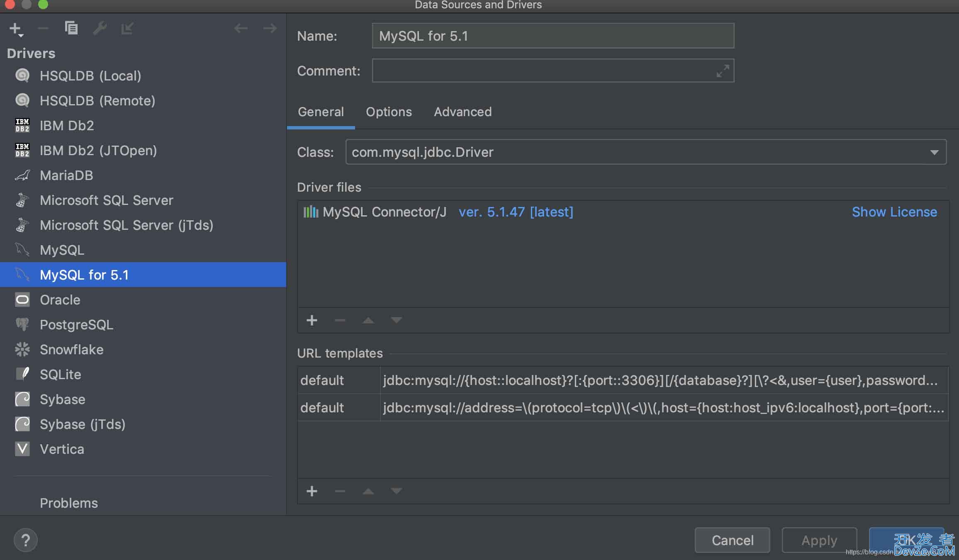
Task: Click the first default URL template starting jdbc:mysql://{host
Action: (623, 380)
